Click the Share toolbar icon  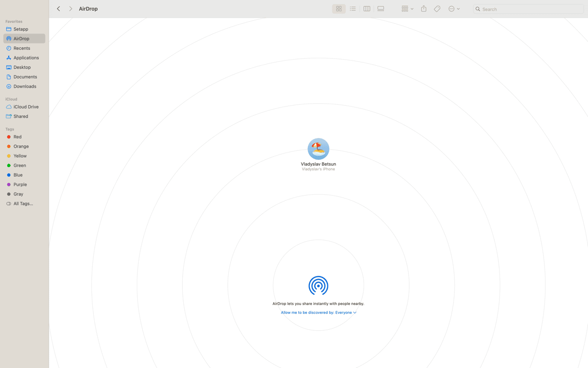tap(424, 9)
